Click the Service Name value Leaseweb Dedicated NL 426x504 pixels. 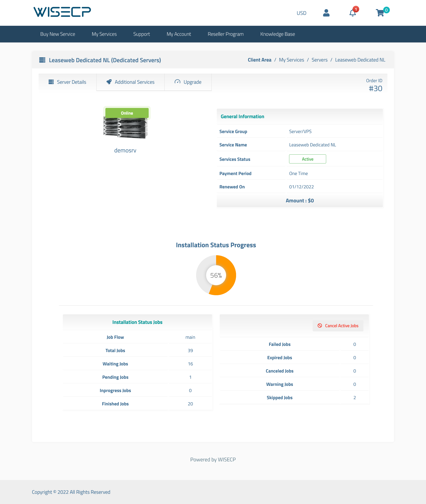click(x=312, y=145)
